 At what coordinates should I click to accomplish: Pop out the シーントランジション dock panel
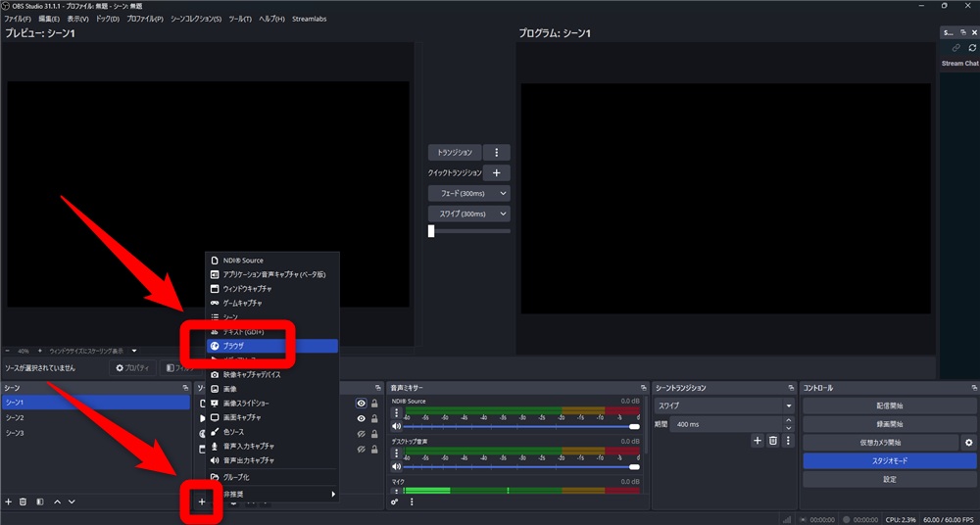791,388
